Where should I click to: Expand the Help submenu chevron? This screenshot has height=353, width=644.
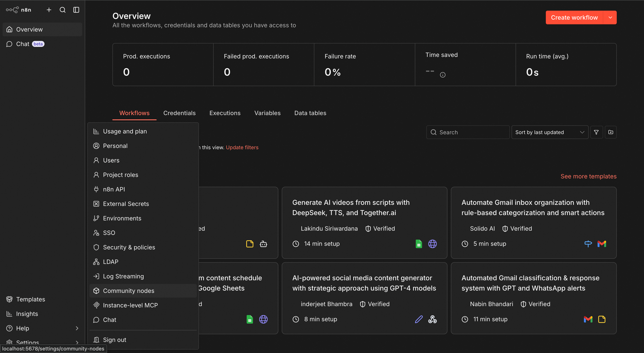tap(77, 328)
